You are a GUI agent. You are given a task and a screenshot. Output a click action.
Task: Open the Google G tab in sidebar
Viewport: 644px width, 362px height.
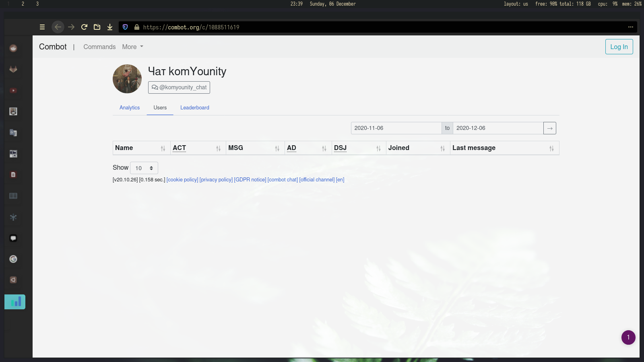coord(13,259)
